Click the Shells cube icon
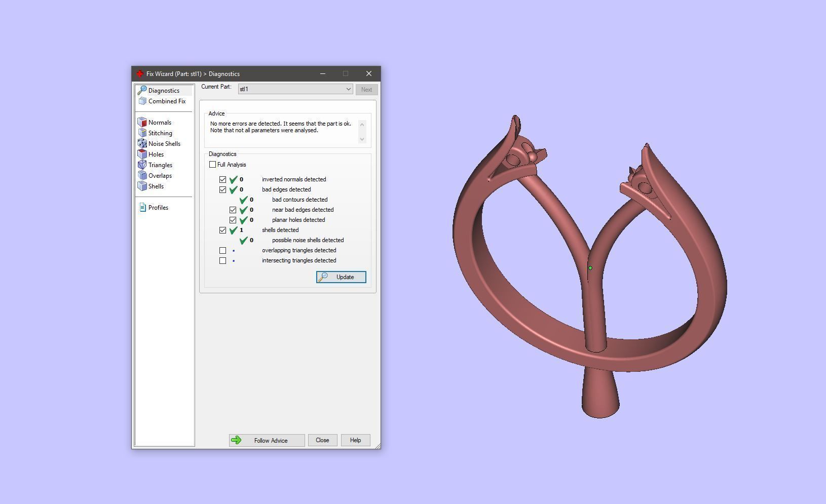 pos(142,186)
